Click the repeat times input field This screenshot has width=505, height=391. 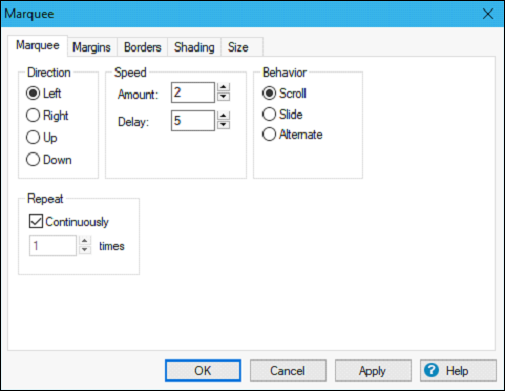pyautogui.click(x=53, y=246)
